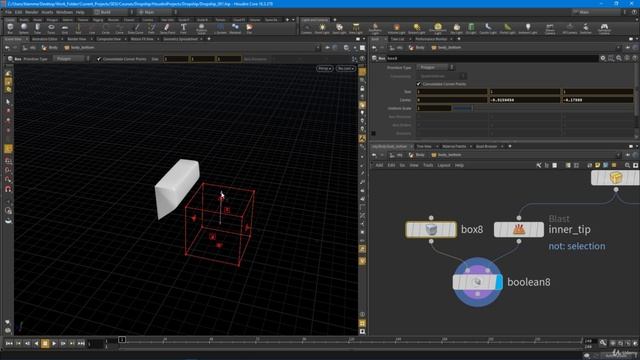Open the Persp camera dropdown in viewport
The image size is (640, 360).
(x=324, y=69)
